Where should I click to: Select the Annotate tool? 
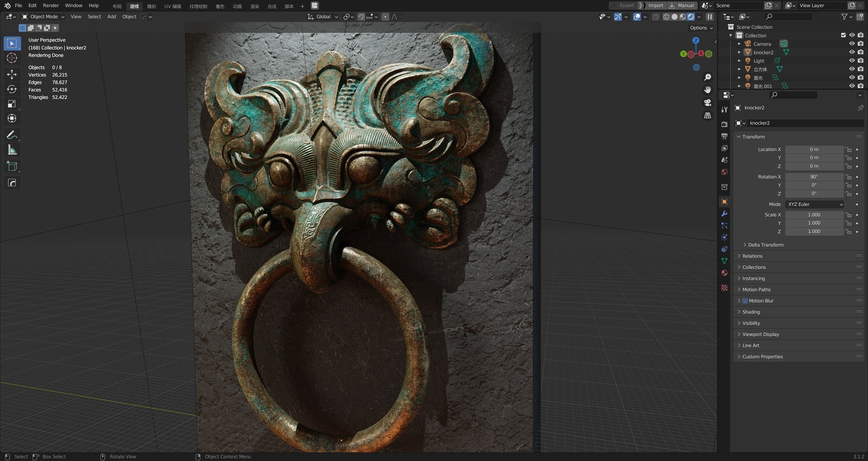click(x=12, y=135)
